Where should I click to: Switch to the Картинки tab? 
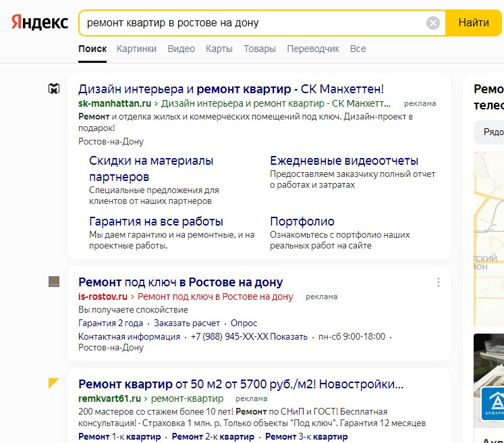pos(136,49)
